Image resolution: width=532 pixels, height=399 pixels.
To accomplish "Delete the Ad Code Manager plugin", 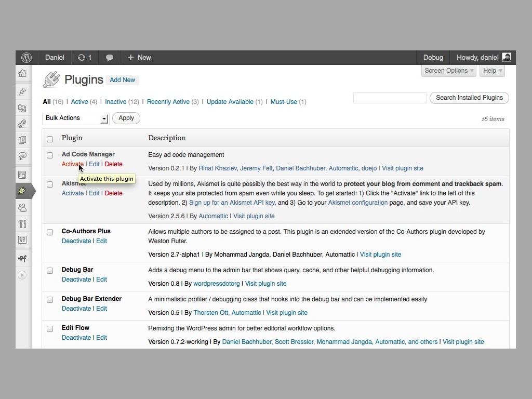I will 114,164.
